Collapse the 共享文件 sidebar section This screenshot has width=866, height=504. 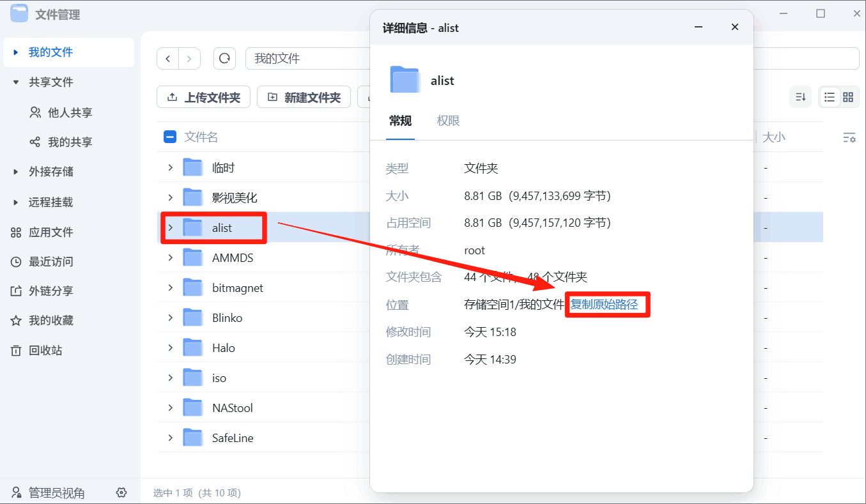click(16, 82)
